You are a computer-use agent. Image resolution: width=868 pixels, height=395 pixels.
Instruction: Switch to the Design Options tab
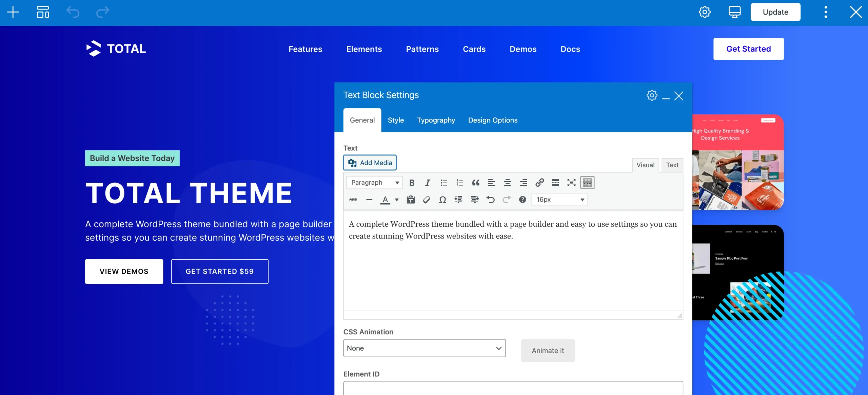point(493,120)
